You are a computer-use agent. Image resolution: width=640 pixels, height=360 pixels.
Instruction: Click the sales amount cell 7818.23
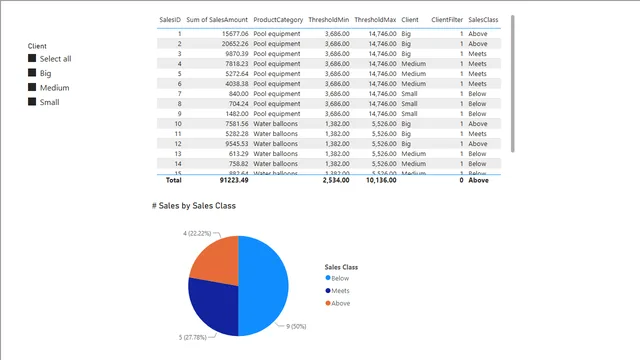(x=236, y=64)
